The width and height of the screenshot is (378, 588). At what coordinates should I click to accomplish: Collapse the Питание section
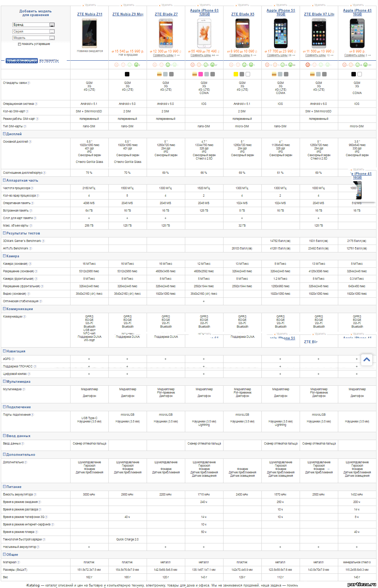coord(4,487)
